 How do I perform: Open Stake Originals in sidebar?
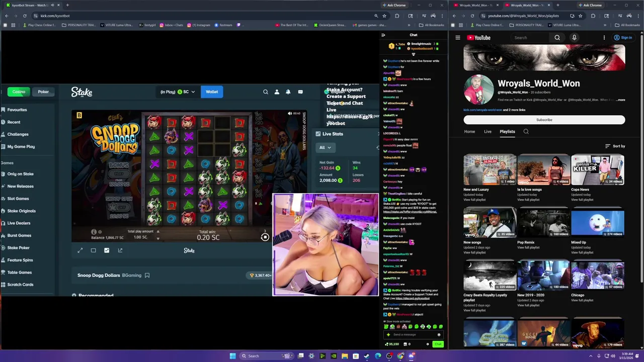(21, 211)
